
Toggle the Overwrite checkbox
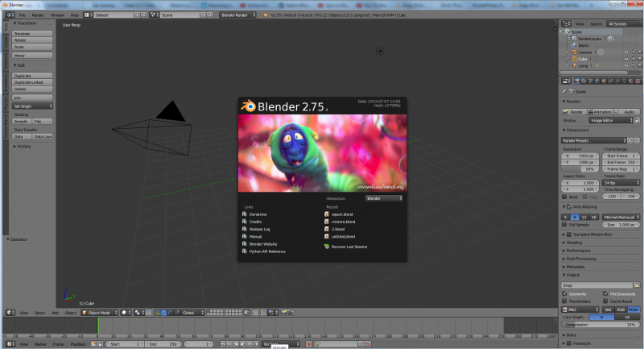click(565, 293)
